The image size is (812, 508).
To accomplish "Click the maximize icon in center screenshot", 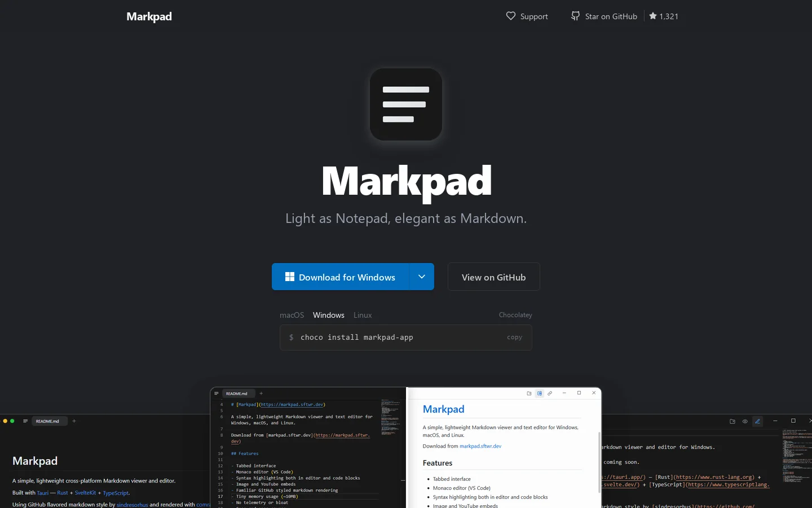I will pyautogui.click(x=579, y=393).
